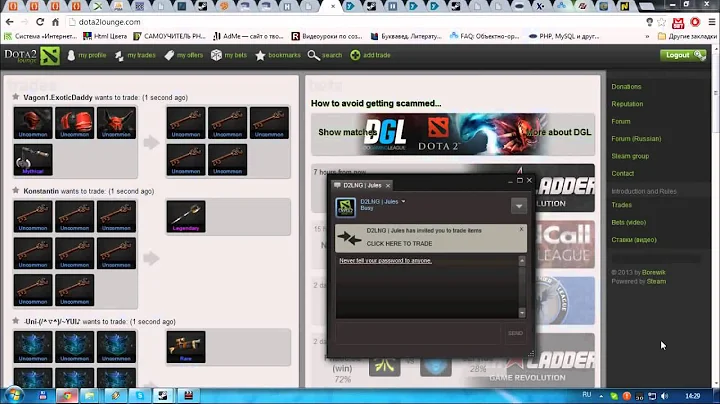
Task: Click volume icon in system tray
Action: click(x=664, y=396)
